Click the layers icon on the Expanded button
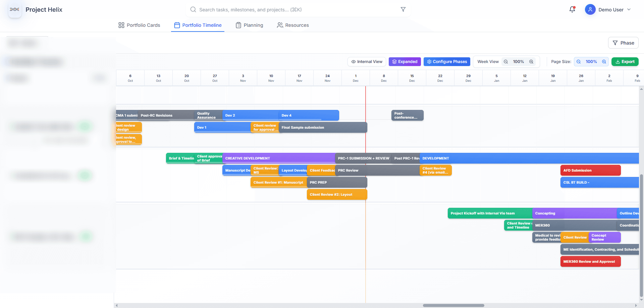Image resolution: width=644 pixels, height=308 pixels. pyautogui.click(x=394, y=62)
